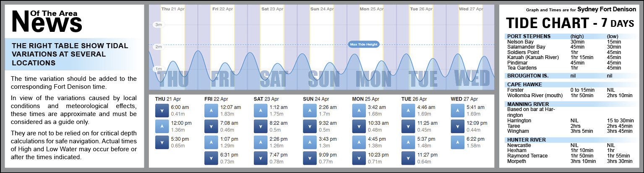Click the low tide icon for Saturday 8:22 am
644x173 pixels.
point(260,126)
